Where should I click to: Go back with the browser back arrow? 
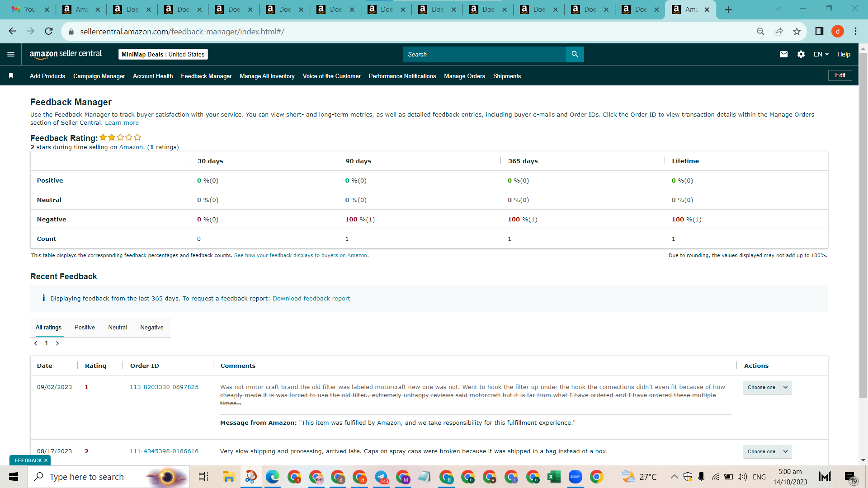pyautogui.click(x=13, y=31)
